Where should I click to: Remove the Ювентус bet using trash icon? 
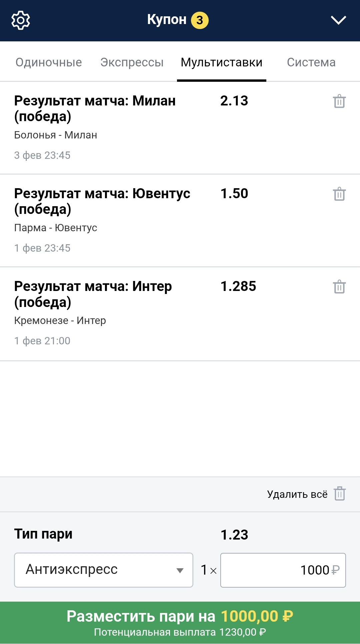pyautogui.click(x=339, y=194)
